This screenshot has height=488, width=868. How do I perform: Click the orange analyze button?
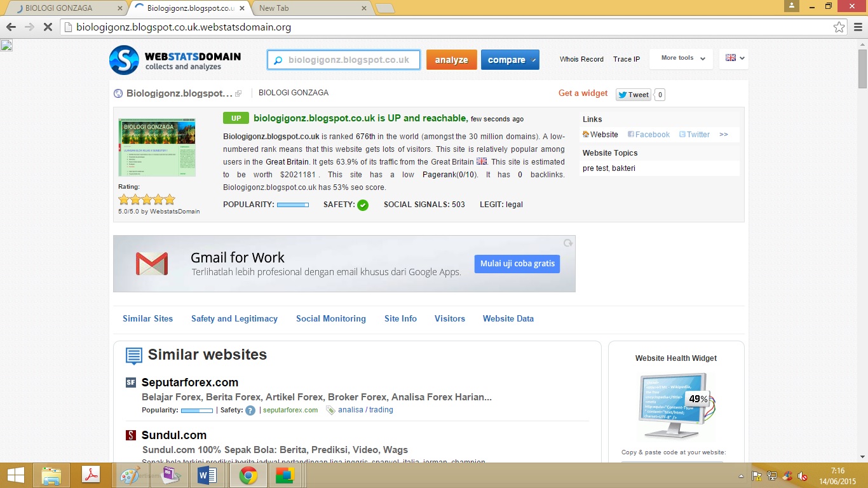(452, 60)
